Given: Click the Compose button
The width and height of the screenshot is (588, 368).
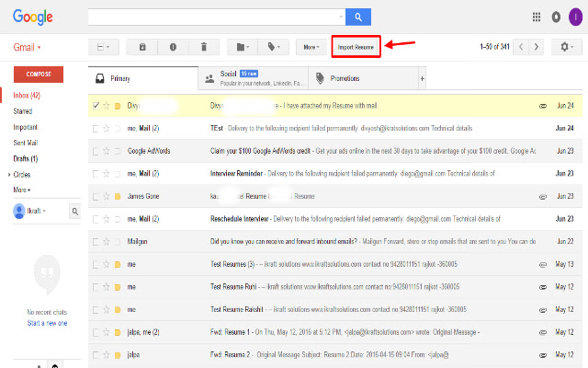Looking at the screenshot, I should tap(39, 75).
